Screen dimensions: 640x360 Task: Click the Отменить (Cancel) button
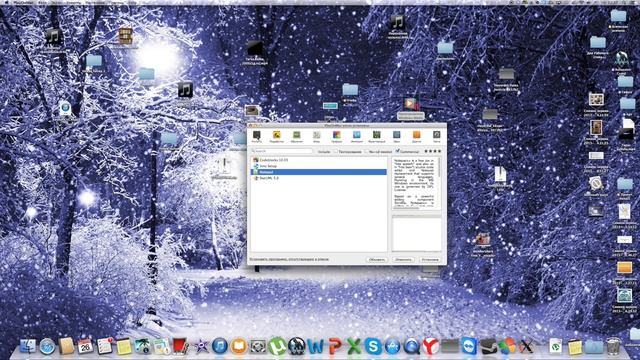click(403, 260)
